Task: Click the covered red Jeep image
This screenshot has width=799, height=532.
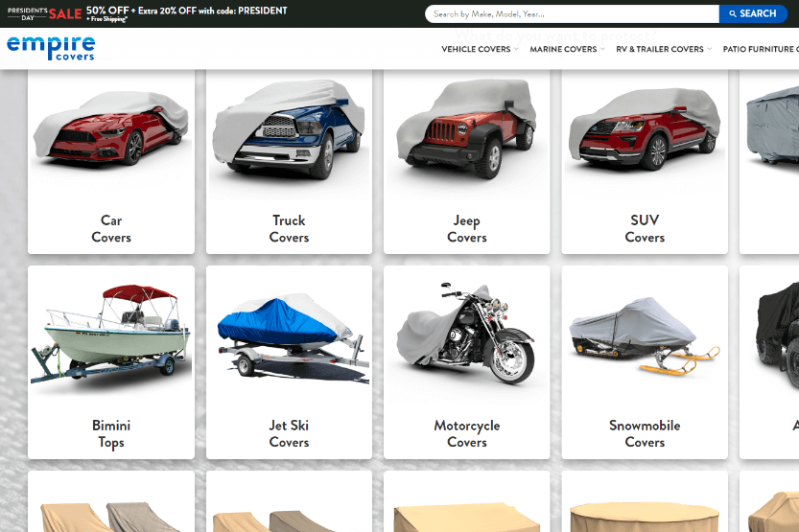Action: (x=467, y=128)
